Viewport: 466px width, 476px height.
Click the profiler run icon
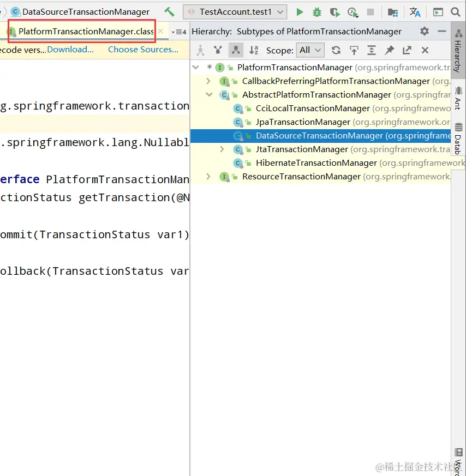tap(353, 13)
